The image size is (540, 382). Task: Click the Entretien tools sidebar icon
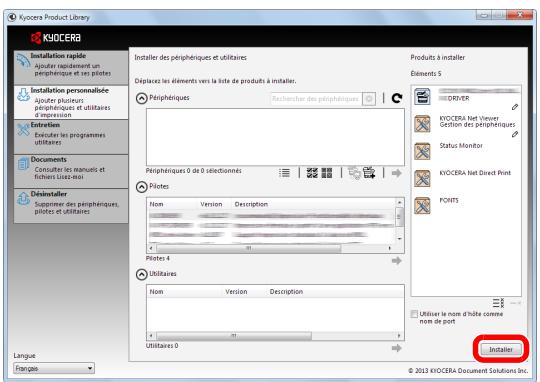[23, 130]
